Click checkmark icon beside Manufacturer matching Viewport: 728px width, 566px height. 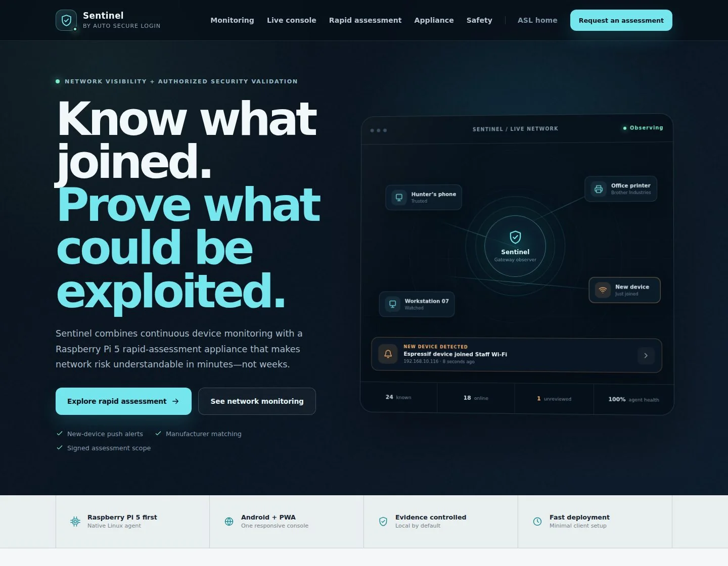[158, 434]
